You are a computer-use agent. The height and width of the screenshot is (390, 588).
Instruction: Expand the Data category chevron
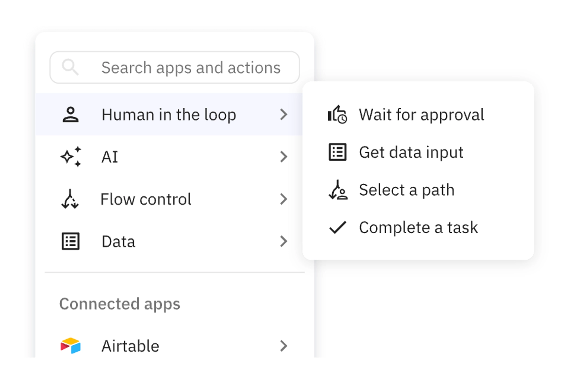(x=284, y=241)
